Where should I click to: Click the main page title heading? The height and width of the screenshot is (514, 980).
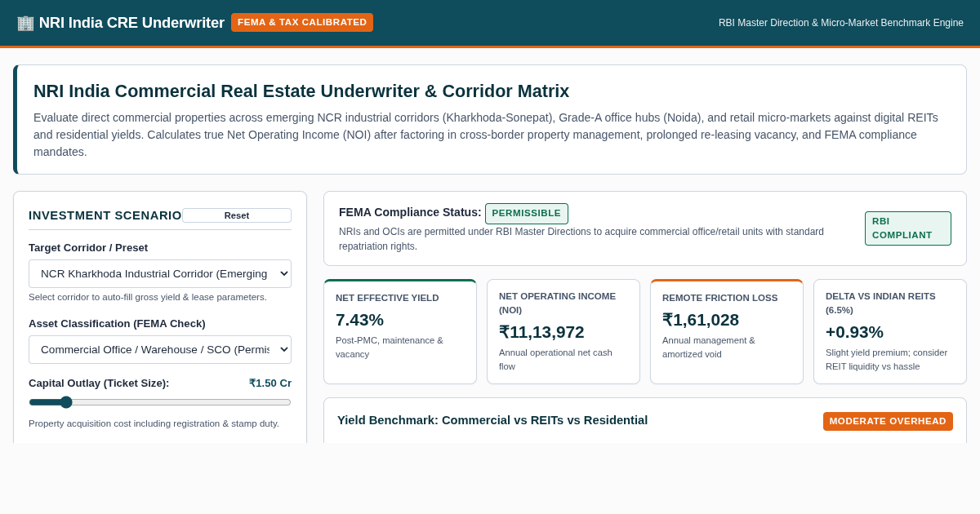pyautogui.click(x=301, y=91)
